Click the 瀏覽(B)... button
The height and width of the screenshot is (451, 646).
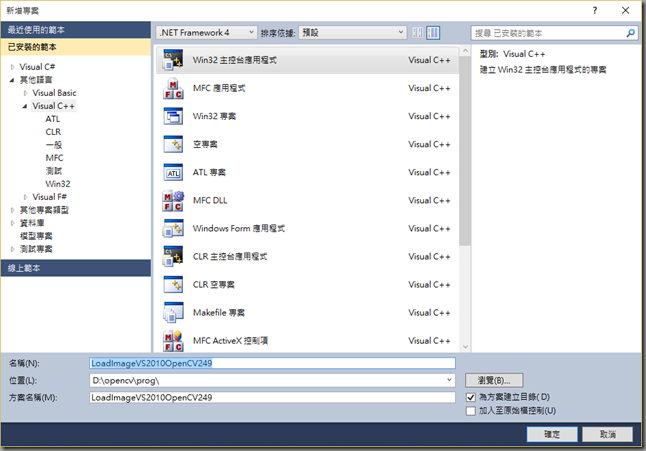(x=494, y=380)
